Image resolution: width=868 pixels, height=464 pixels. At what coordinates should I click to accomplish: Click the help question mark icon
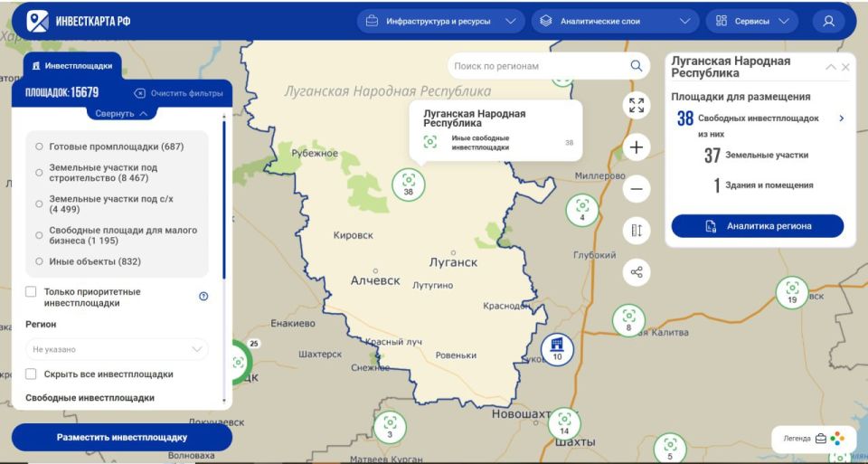point(203,296)
